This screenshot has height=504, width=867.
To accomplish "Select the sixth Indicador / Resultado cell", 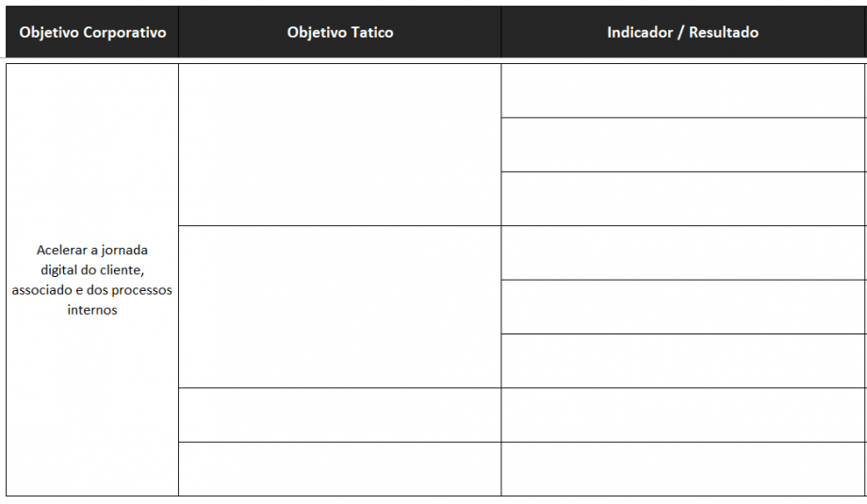I will 683,360.
